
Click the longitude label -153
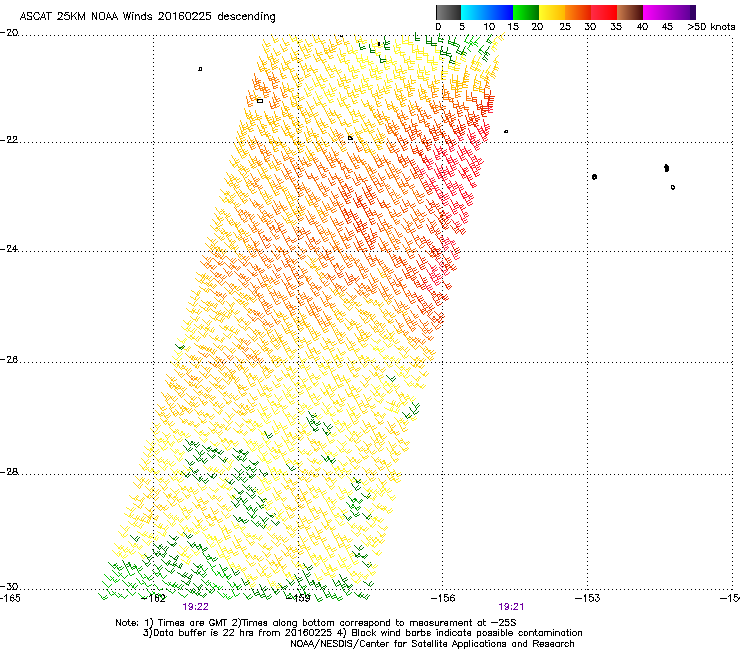pos(588,599)
